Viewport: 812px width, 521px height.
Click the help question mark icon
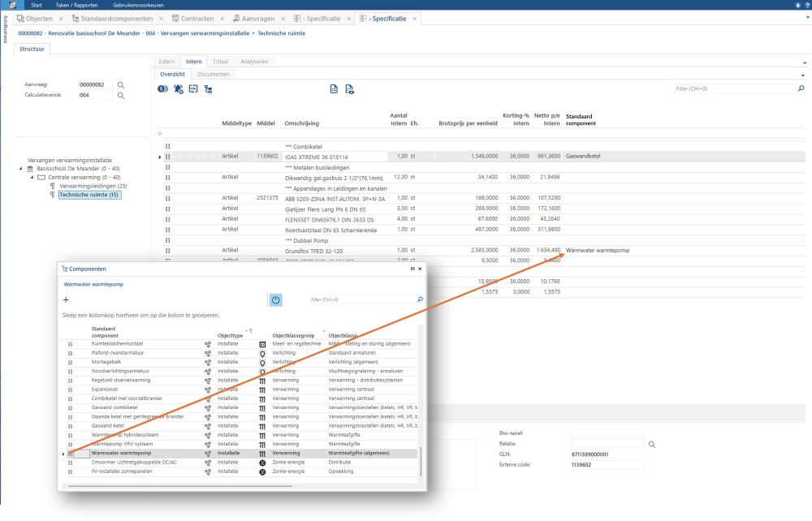808,5
